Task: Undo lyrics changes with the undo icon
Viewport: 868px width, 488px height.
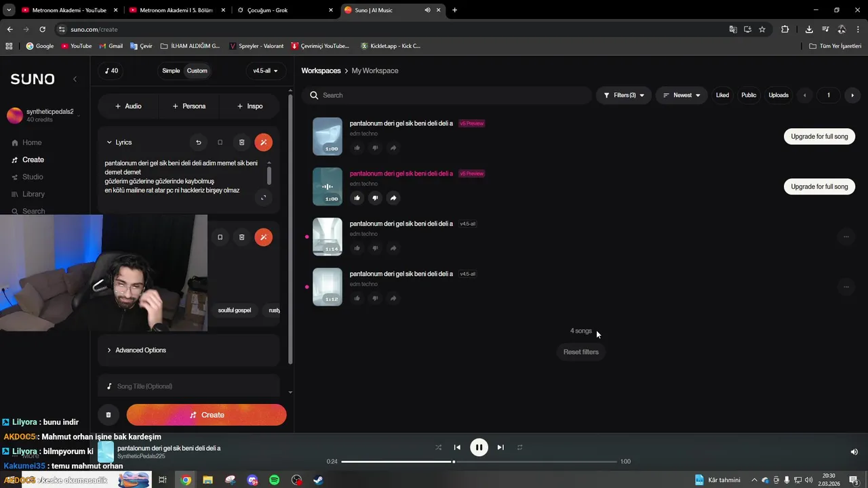Action: coord(199,142)
